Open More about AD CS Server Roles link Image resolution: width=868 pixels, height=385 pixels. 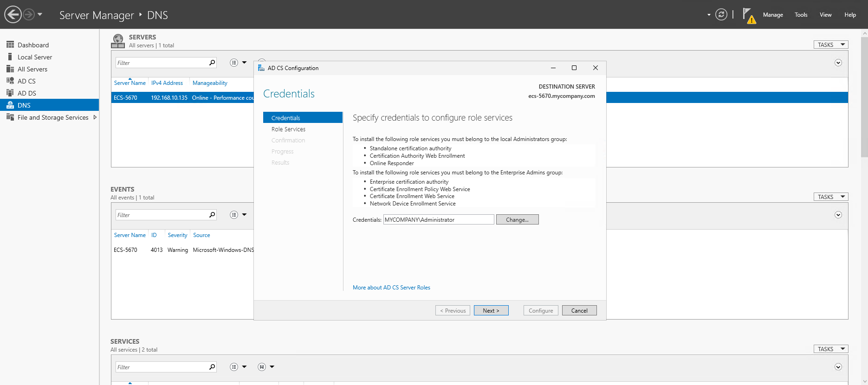[x=391, y=288]
